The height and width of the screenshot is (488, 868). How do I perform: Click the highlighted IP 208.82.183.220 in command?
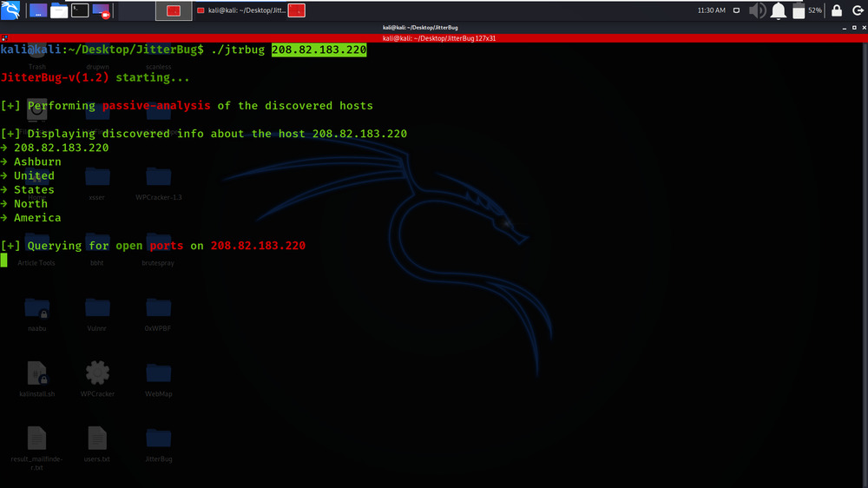click(x=319, y=49)
